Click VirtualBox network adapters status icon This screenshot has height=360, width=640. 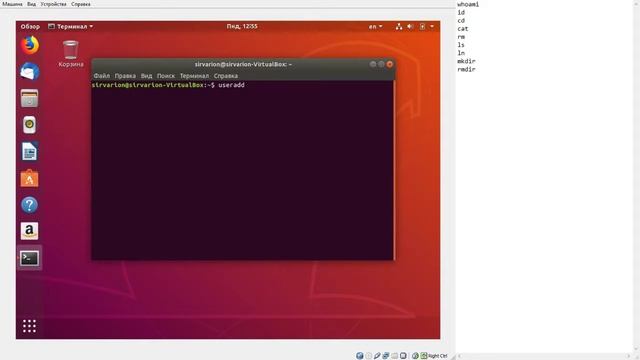pyautogui.click(x=386, y=356)
